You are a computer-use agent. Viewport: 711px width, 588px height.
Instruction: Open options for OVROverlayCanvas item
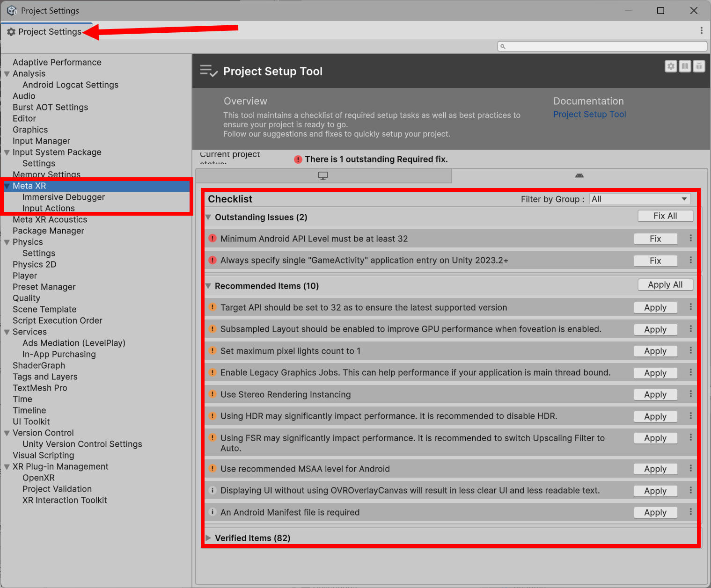click(x=690, y=490)
